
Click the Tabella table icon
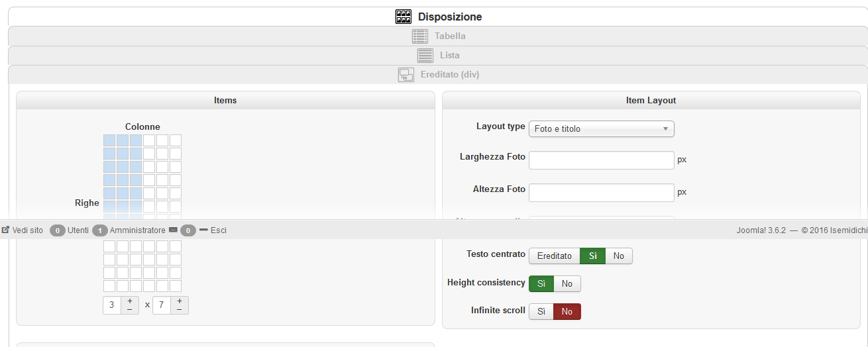[420, 36]
